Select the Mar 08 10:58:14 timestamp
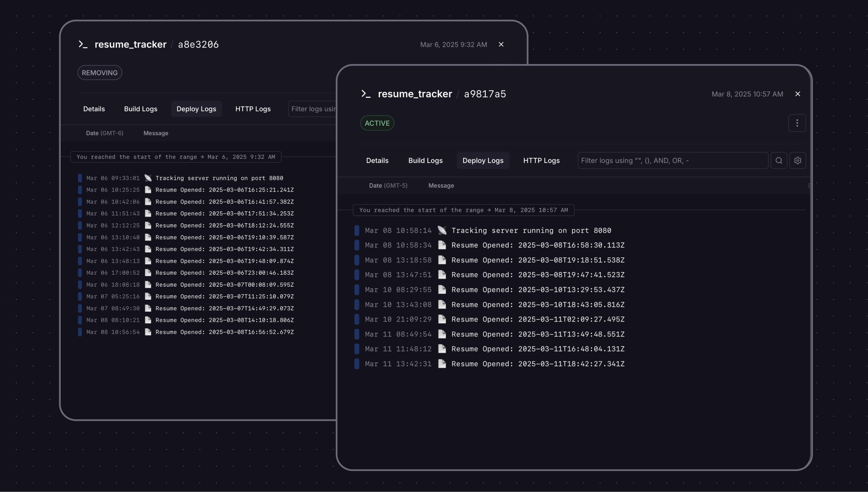868x492 pixels. click(x=398, y=230)
